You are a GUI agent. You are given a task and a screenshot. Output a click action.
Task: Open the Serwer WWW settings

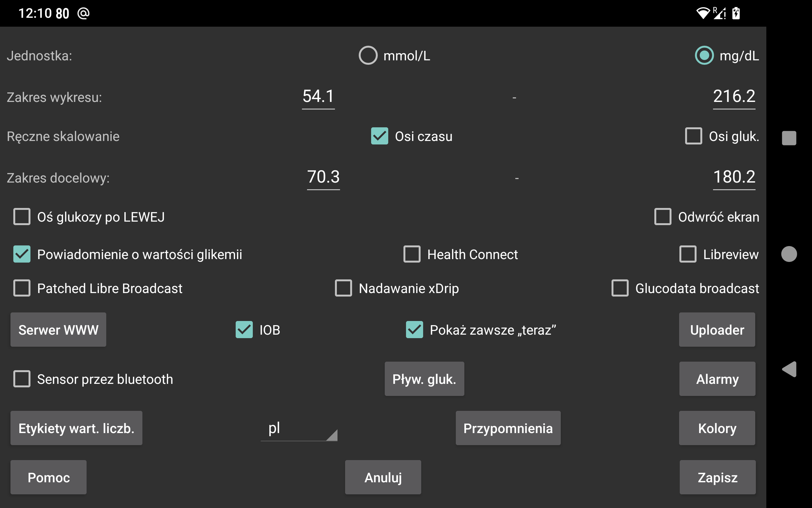coord(58,330)
